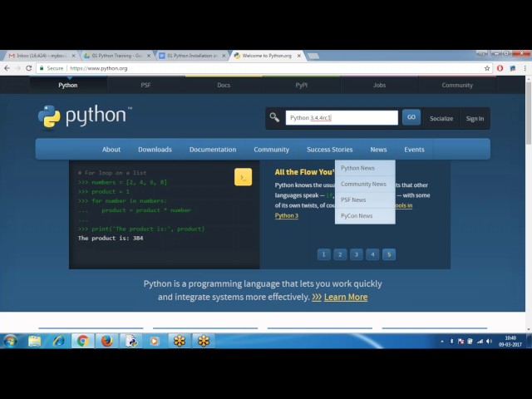Open the Jobs top navigation tab

pyautogui.click(x=379, y=85)
